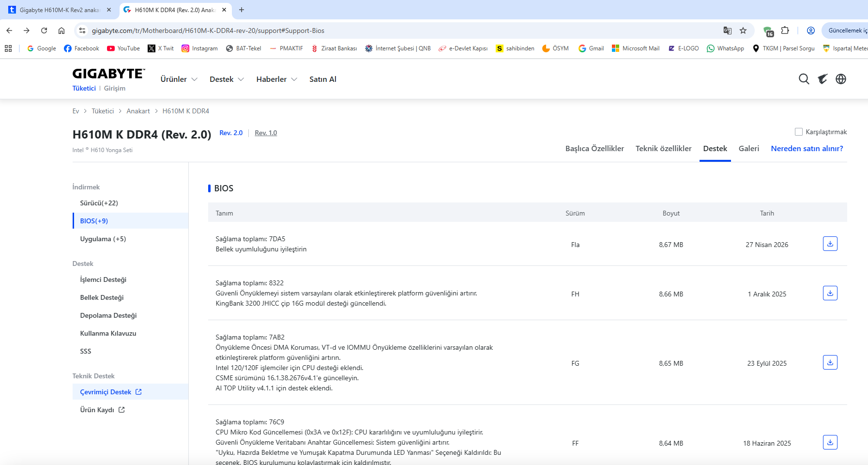Open İşlemci Desteği in the sidebar
The height and width of the screenshot is (465, 868).
103,279
